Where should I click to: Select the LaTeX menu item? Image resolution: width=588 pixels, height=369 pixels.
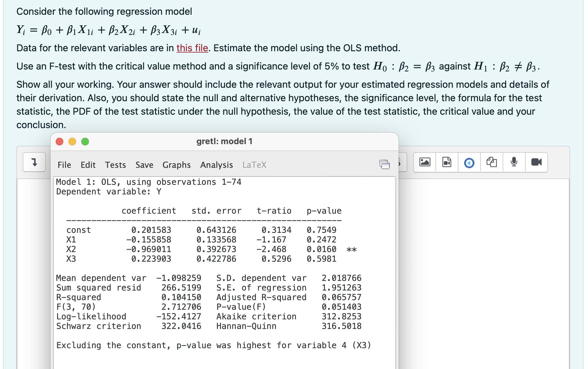click(254, 165)
